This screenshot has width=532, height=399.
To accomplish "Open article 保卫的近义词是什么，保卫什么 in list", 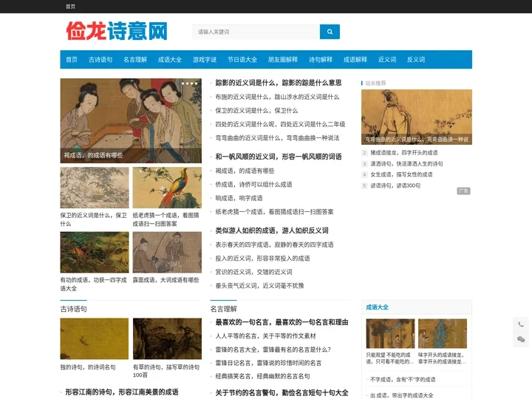I will [256, 111].
